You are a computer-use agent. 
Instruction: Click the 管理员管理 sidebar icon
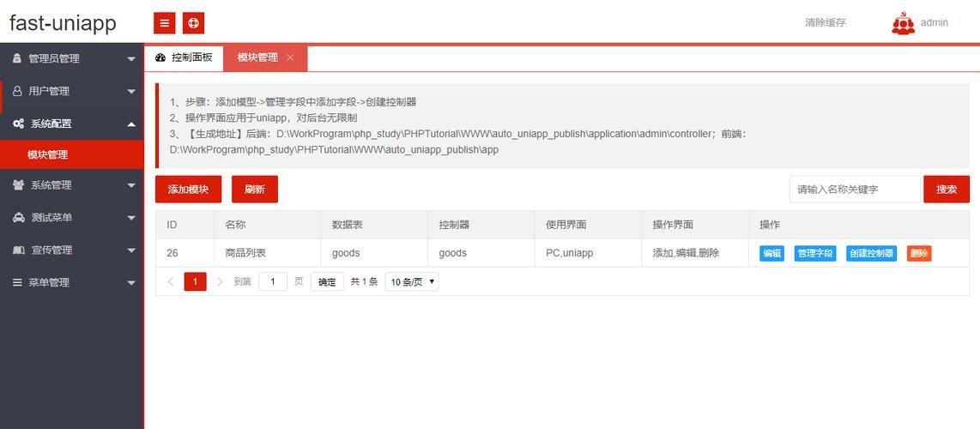[x=17, y=58]
